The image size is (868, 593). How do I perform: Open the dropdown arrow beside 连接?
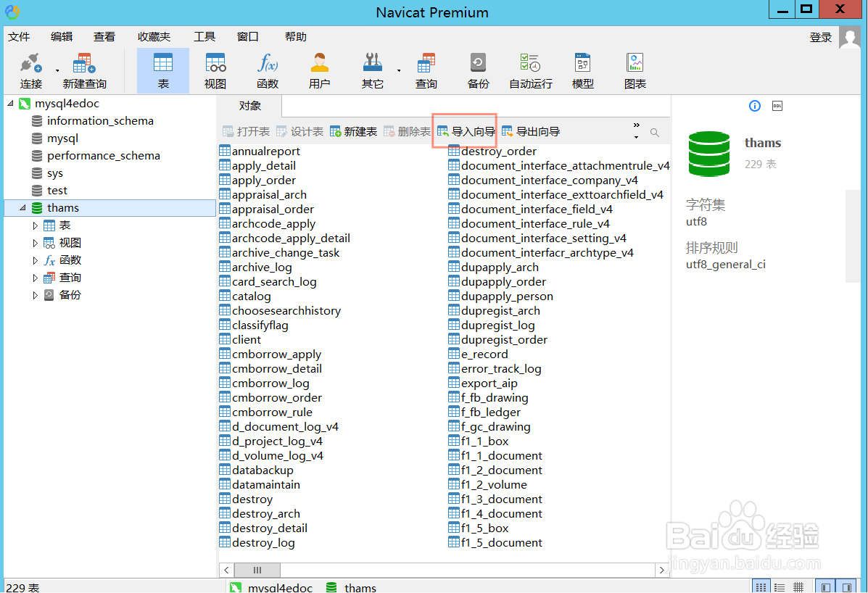(x=57, y=71)
